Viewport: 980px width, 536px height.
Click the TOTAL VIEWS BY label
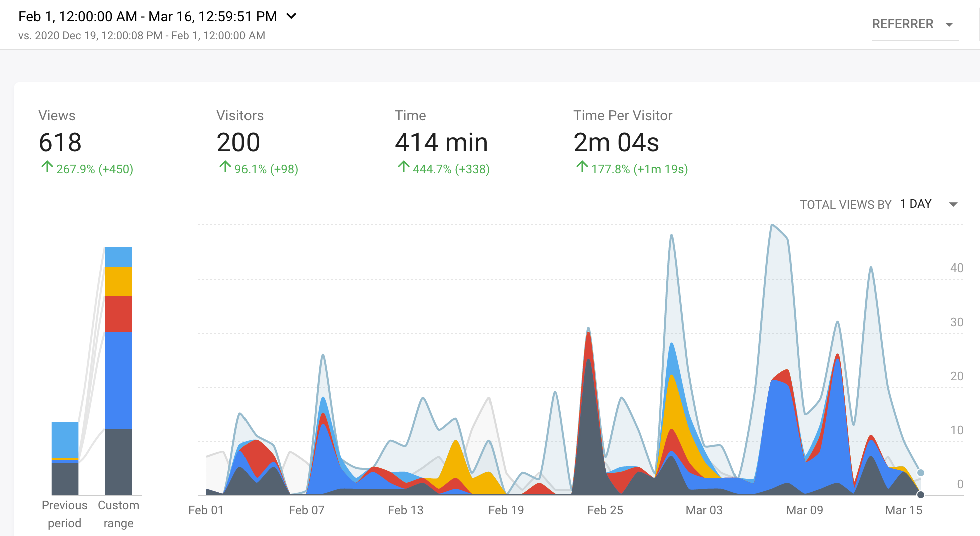click(846, 205)
